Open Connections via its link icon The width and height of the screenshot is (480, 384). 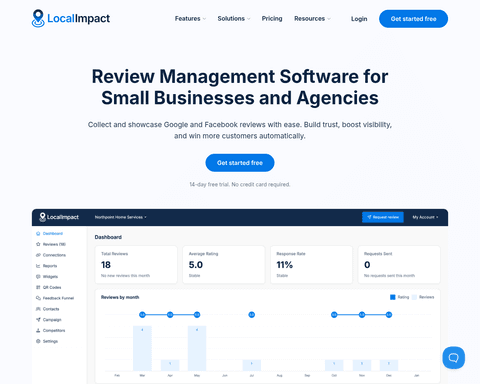pyautogui.click(x=38, y=255)
